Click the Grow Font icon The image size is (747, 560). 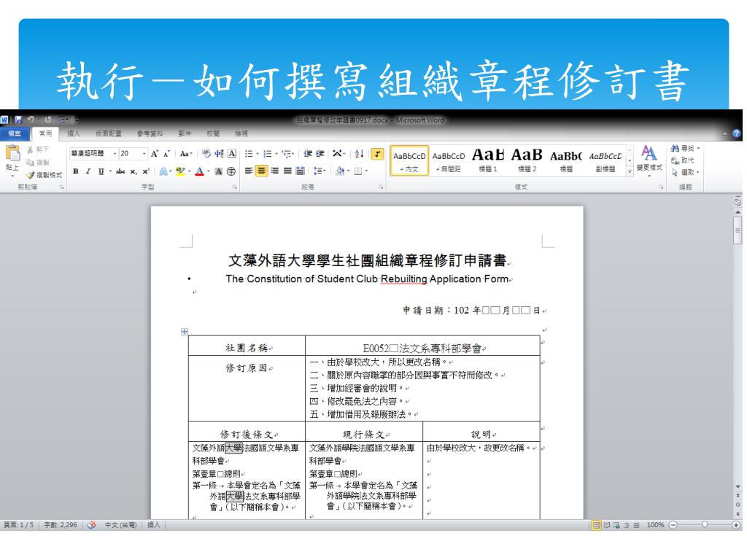point(155,154)
